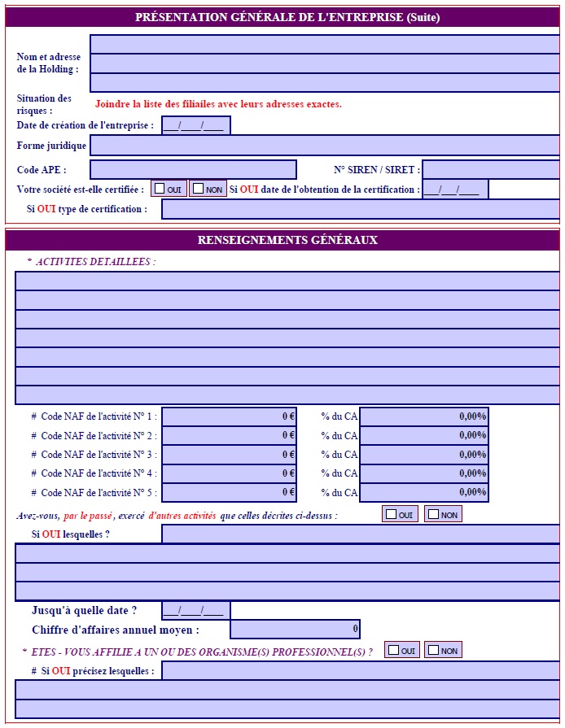Click '% du CA' field for activité N° 5

coord(424,492)
